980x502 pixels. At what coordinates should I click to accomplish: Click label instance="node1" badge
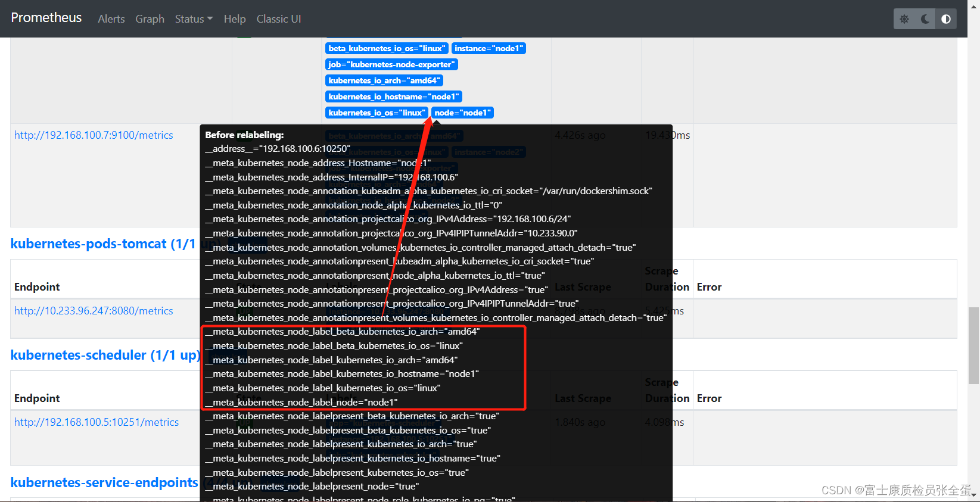[x=489, y=48]
